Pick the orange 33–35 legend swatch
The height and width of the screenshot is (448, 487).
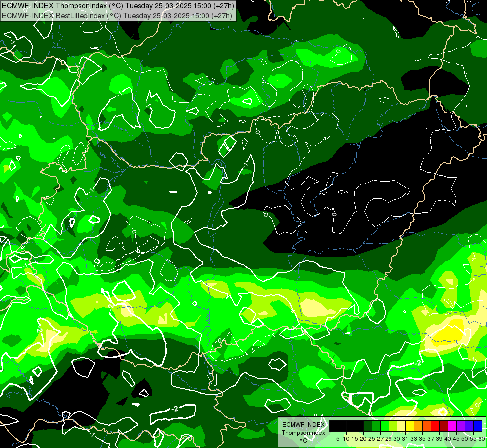click(418, 426)
